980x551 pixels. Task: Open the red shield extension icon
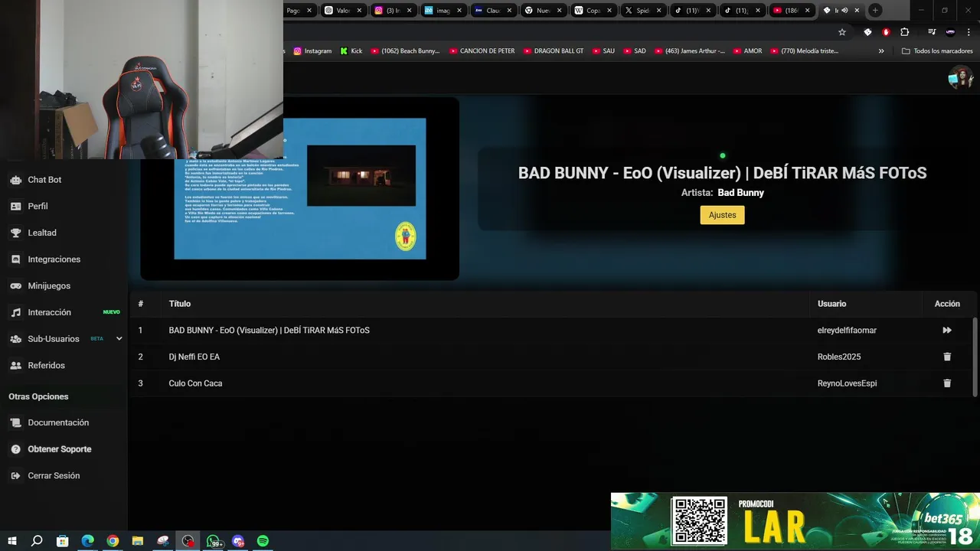(886, 32)
